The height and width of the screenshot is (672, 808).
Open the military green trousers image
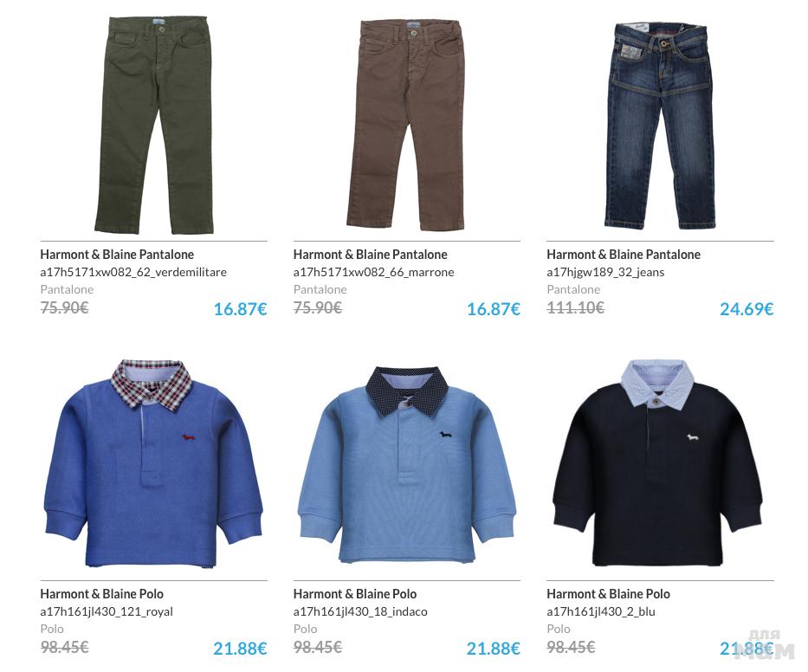[153, 125]
